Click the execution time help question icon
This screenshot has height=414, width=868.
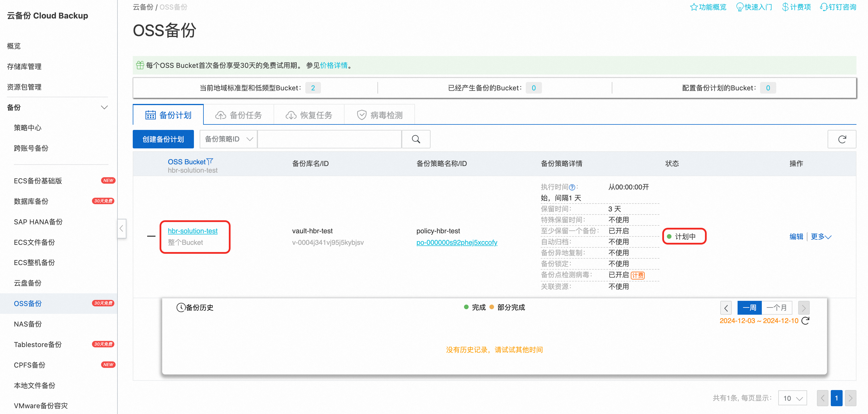[572, 187]
